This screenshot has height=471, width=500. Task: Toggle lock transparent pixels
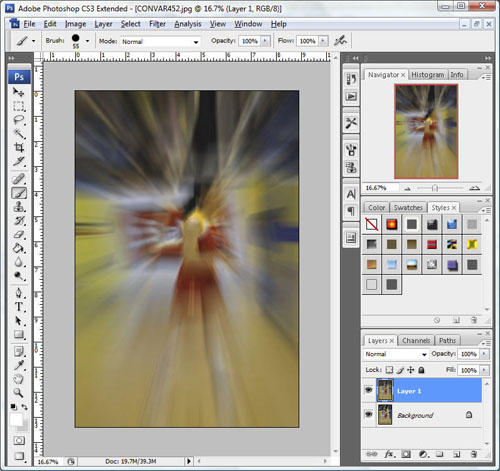pos(389,370)
